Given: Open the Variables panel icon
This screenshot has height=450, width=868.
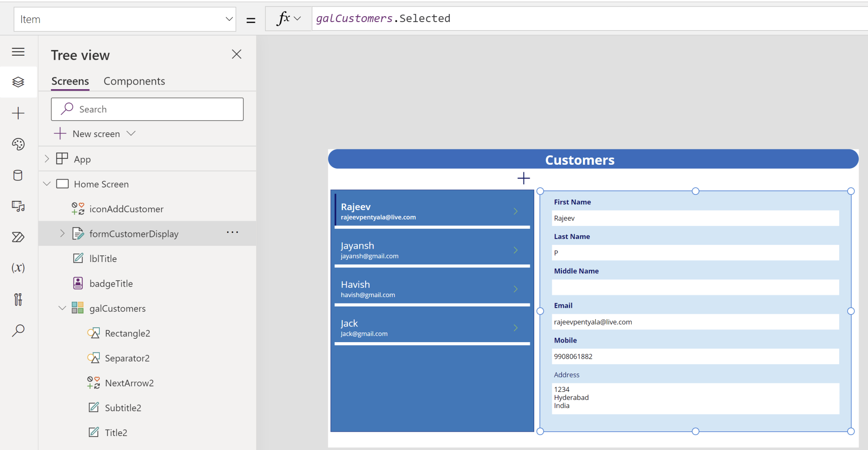Looking at the screenshot, I should pyautogui.click(x=18, y=267).
